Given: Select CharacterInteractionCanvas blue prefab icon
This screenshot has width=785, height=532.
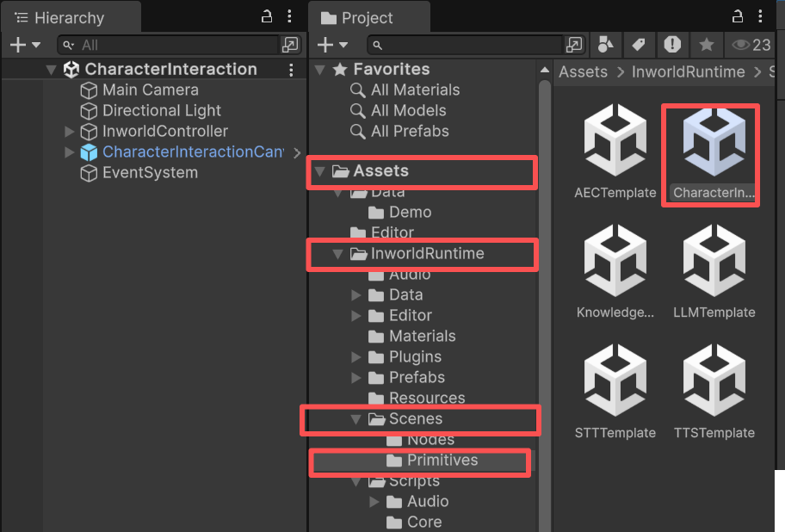Looking at the screenshot, I should coord(89,152).
